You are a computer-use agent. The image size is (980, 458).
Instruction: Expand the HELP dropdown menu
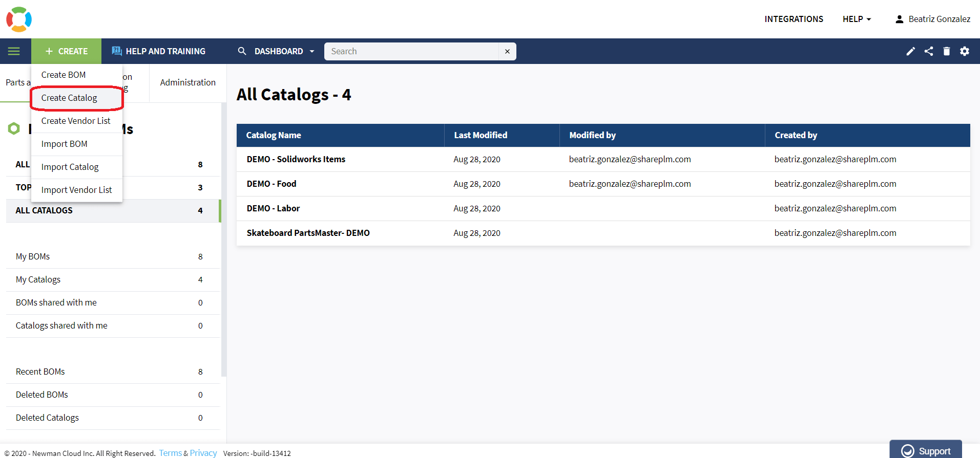click(857, 19)
